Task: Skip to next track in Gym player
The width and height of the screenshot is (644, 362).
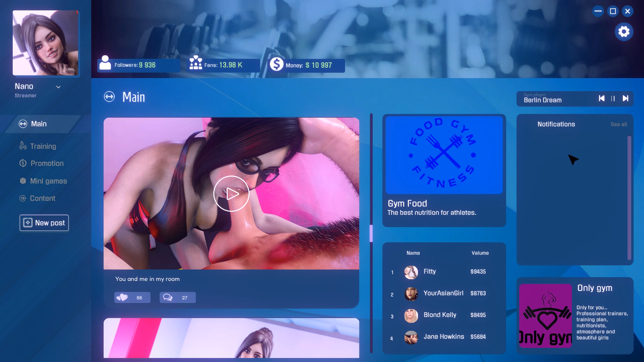Action: 626,99
